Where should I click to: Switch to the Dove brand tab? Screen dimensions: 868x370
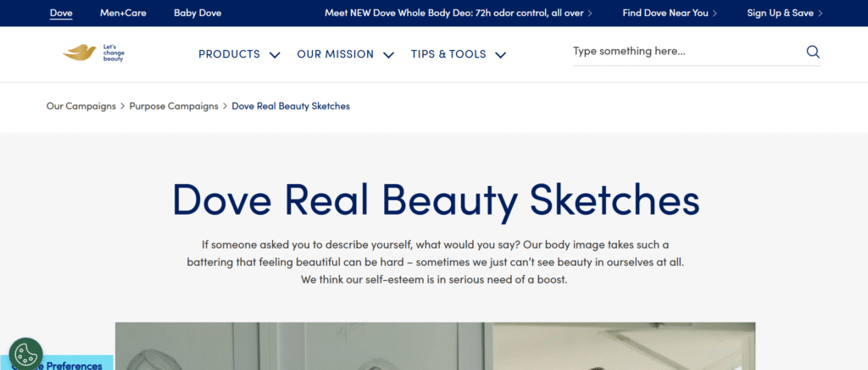pyautogui.click(x=61, y=13)
